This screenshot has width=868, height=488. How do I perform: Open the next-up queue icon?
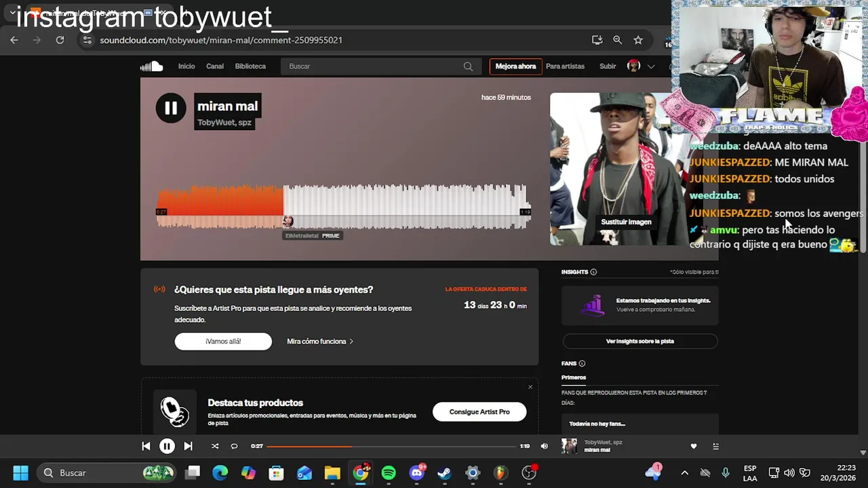point(715,446)
